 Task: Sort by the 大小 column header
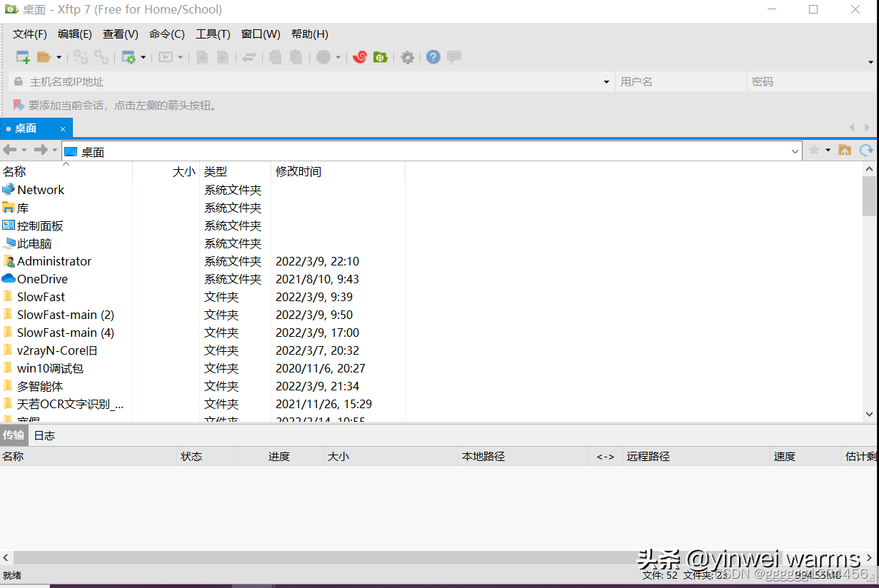coord(166,171)
